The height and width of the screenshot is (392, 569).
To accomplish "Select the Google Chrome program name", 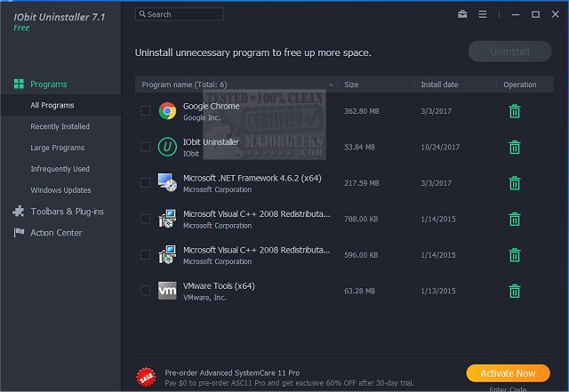I will [212, 107].
